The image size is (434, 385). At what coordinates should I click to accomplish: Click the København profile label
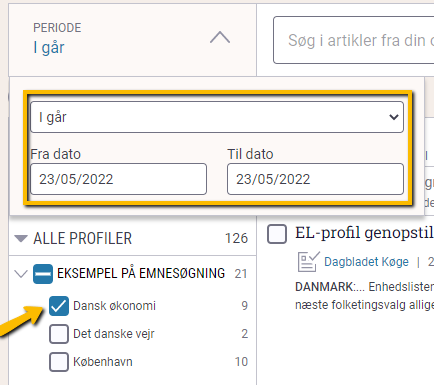point(103,362)
